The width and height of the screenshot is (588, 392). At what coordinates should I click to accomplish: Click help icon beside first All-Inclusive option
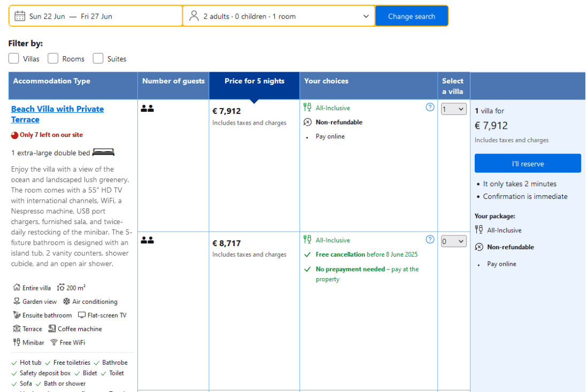click(x=430, y=107)
